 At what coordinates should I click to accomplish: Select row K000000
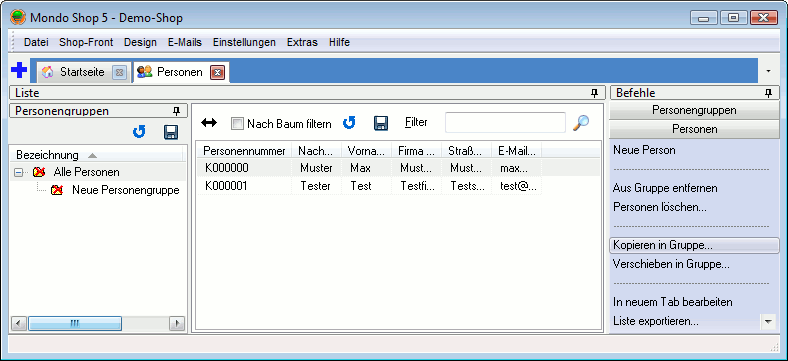(399, 167)
